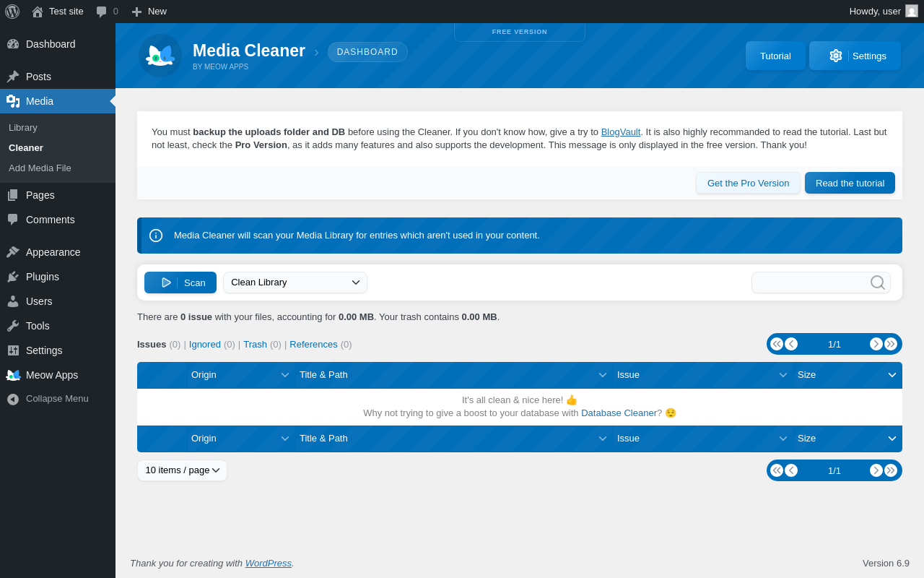The height and width of the screenshot is (578, 924).
Task: Open the Plugins menu
Action: 58,277
